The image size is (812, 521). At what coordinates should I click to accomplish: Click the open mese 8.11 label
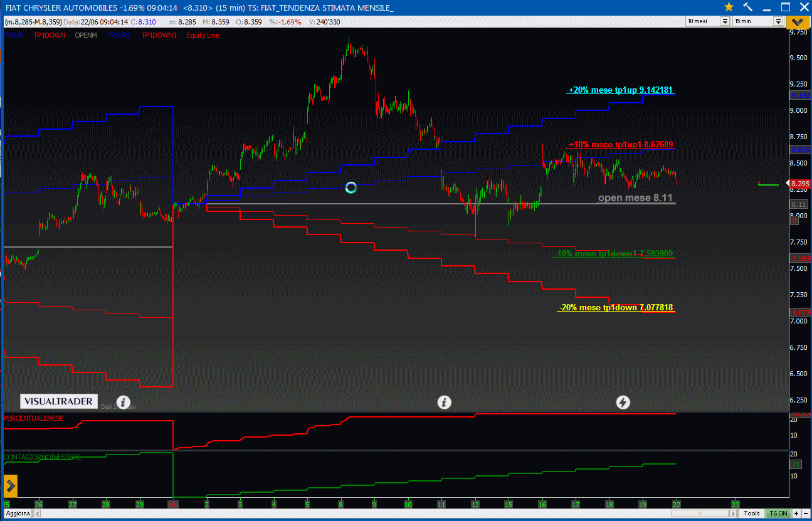635,198
